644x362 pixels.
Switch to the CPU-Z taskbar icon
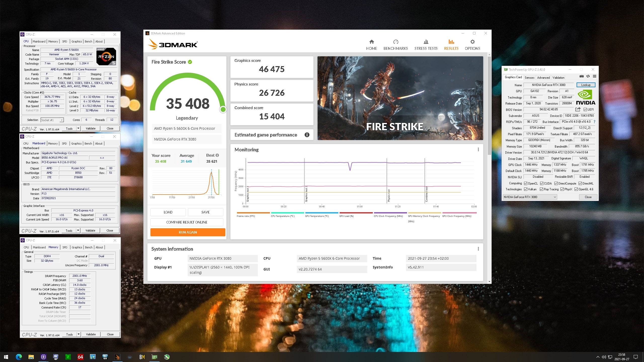tap(44, 357)
